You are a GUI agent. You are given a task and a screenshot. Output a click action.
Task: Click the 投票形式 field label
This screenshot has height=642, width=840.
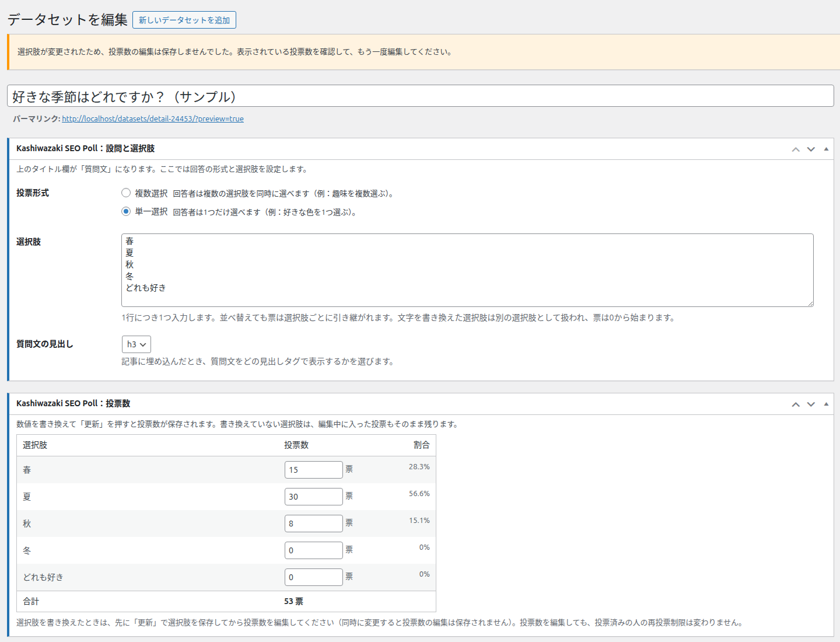[x=33, y=193]
